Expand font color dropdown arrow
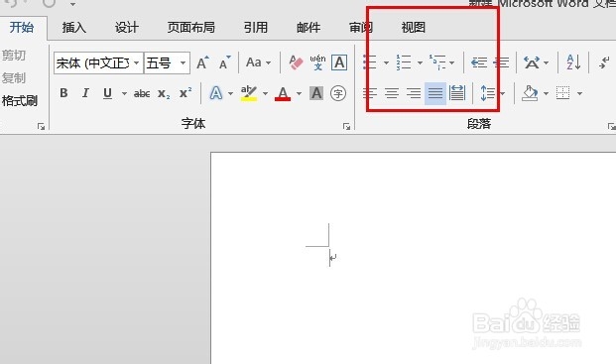The image size is (616, 364). click(299, 93)
